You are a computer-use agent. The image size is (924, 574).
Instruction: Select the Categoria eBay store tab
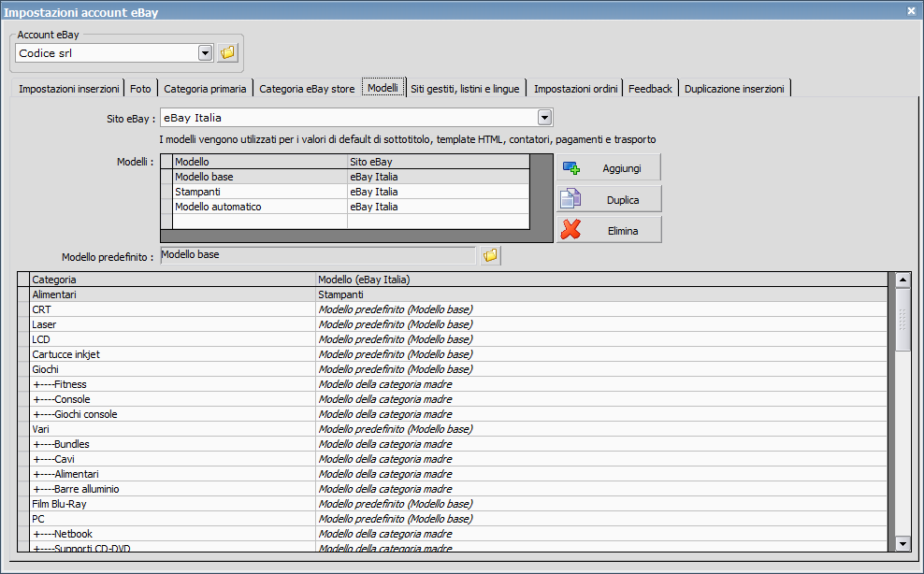[x=307, y=89]
